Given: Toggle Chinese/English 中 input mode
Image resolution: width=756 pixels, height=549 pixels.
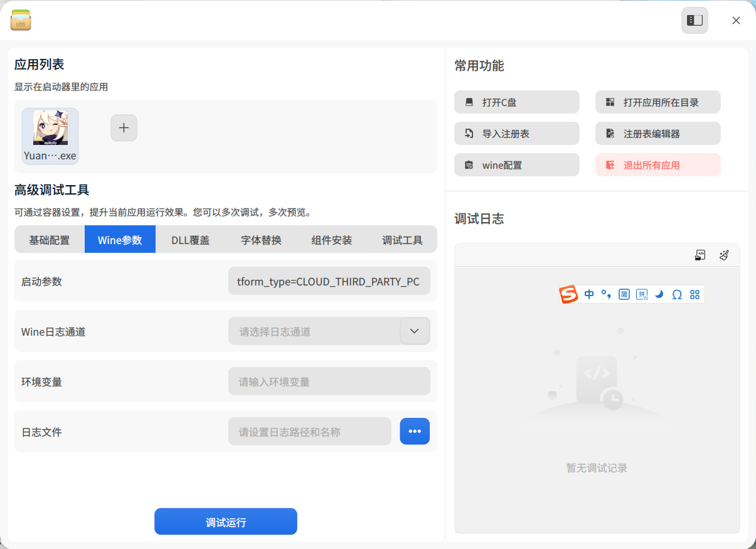Looking at the screenshot, I should point(589,294).
